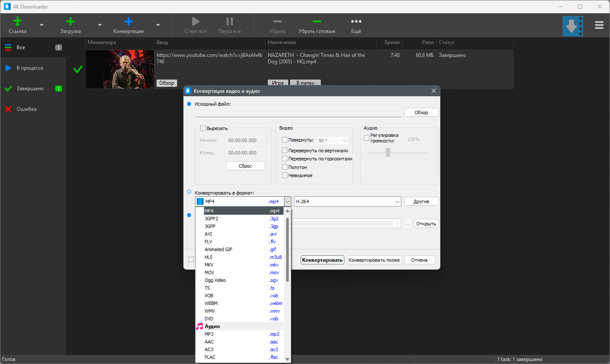Choose 3GPP2 format from list

pos(240,219)
